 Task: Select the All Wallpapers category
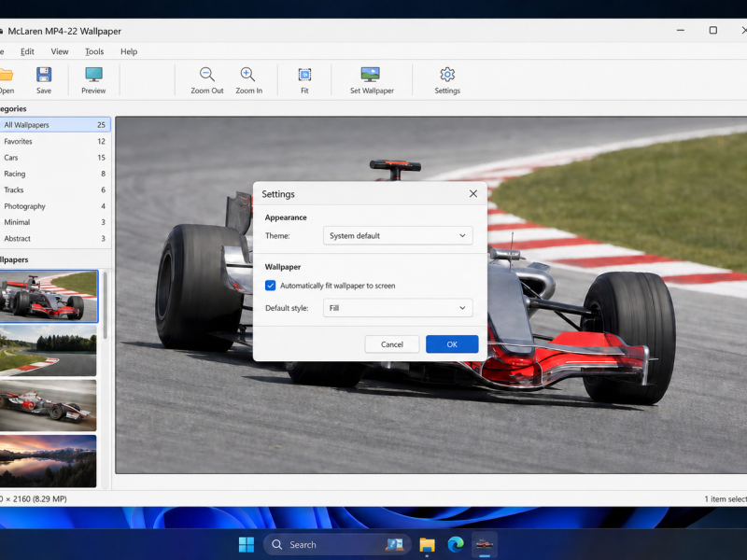55,125
